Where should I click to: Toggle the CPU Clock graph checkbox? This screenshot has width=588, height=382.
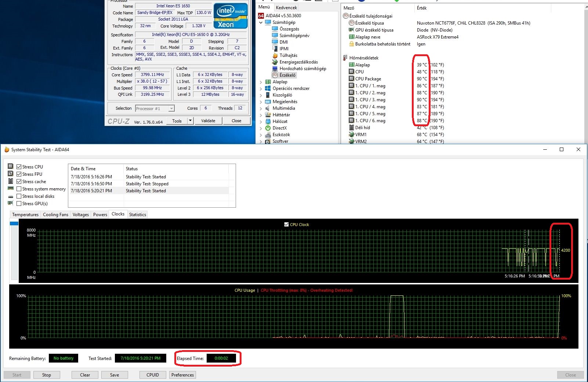(x=287, y=225)
